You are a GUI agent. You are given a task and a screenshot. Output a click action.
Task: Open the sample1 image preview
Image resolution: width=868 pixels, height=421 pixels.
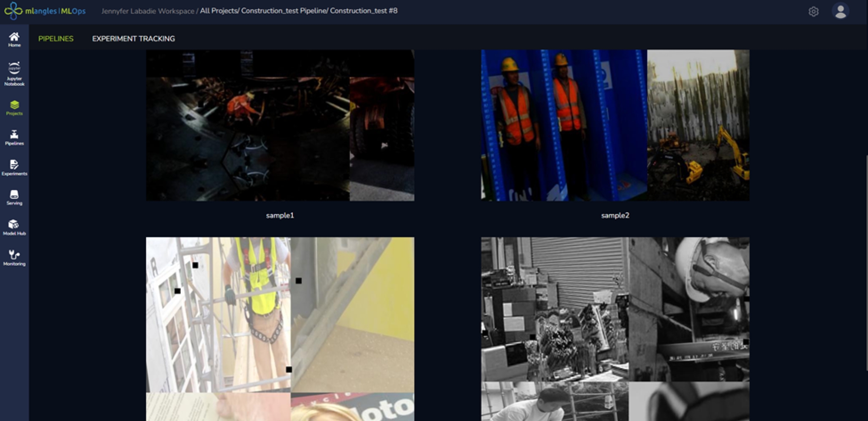point(280,125)
